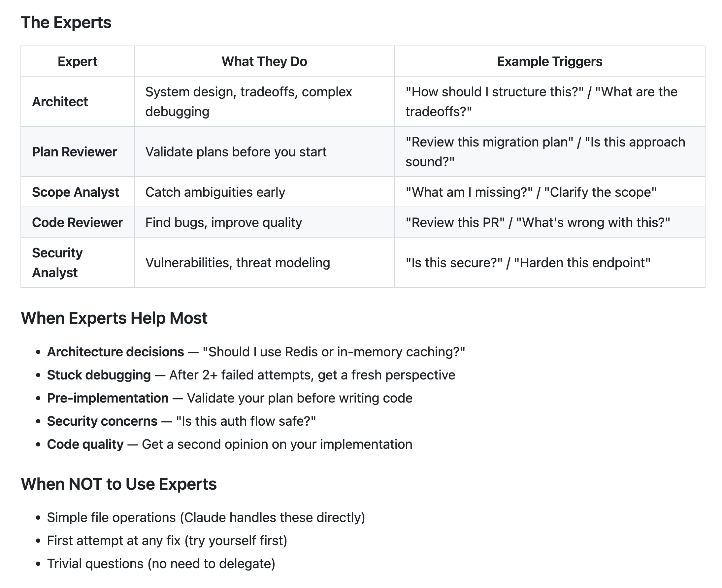The height and width of the screenshot is (588, 722).
Task: Click the Scope Analyst table cell
Action: coord(76,192)
